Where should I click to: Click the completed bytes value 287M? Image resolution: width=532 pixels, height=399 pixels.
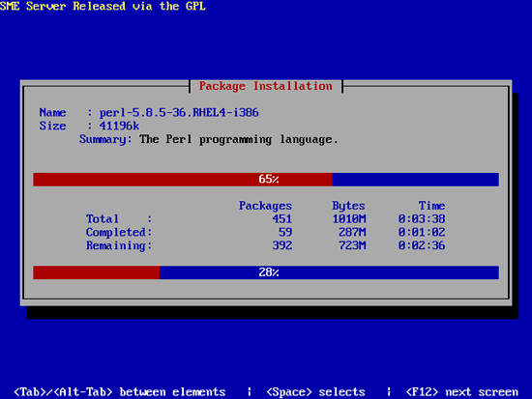(x=352, y=232)
